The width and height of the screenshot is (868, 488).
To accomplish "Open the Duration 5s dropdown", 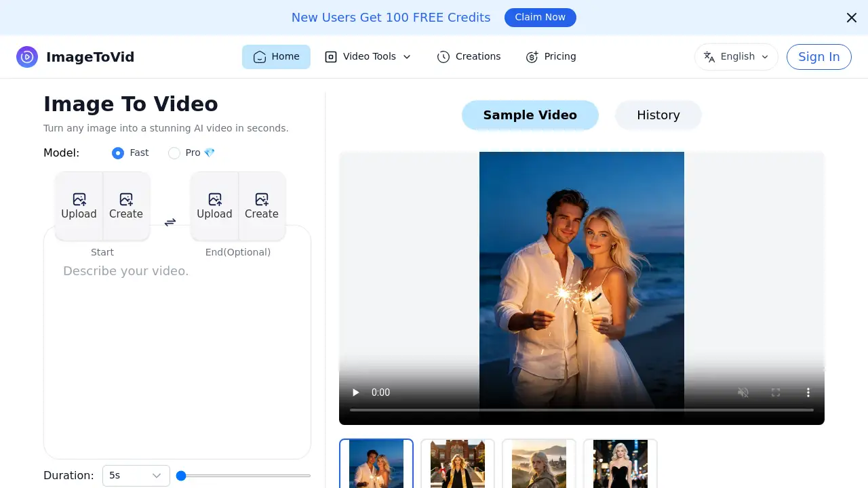I will [136, 476].
